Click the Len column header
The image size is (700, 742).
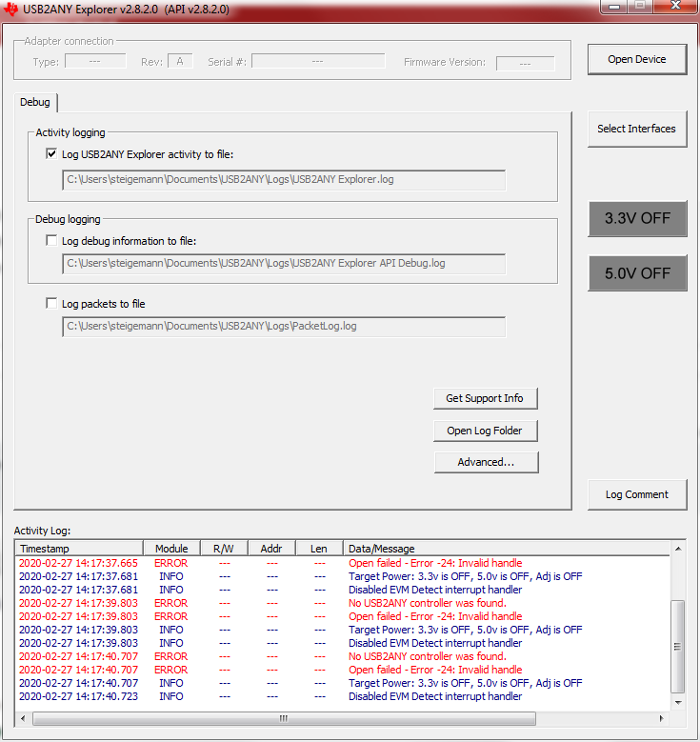tap(319, 549)
